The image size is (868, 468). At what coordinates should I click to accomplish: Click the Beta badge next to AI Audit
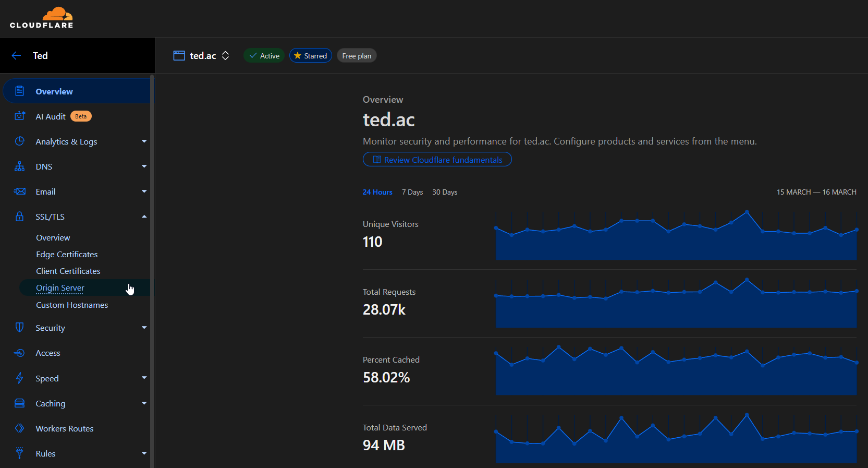(81, 116)
